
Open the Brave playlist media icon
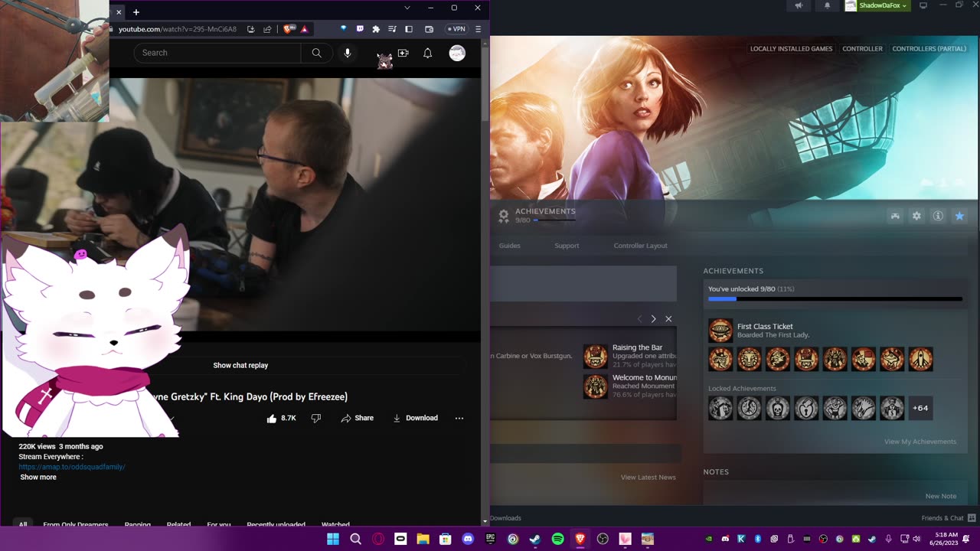pyautogui.click(x=392, y=29)
